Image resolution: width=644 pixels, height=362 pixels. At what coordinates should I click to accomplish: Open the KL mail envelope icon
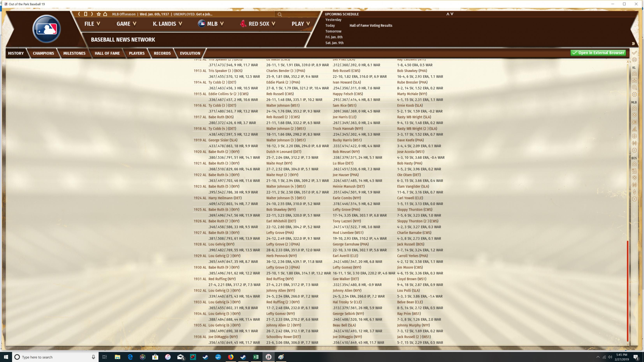[634, 81]
